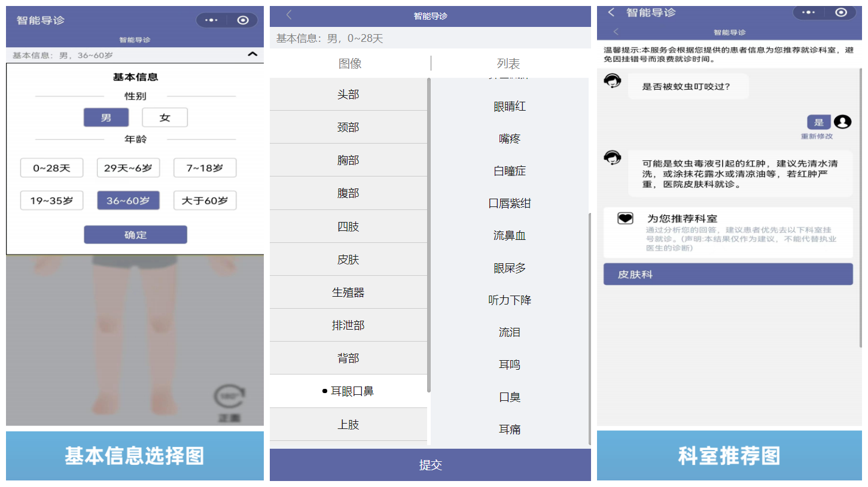
Task: Select body part 背部
Action: coord(348,358)
